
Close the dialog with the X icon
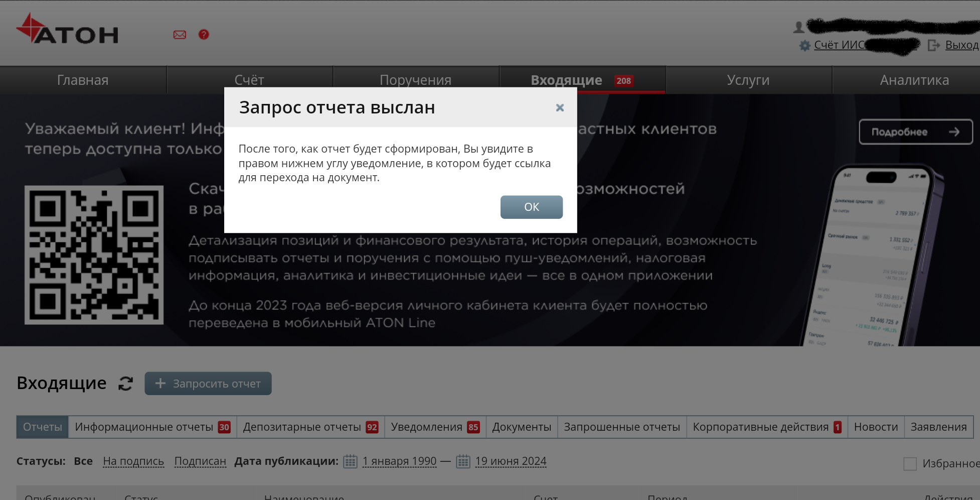tap(560, 108)
